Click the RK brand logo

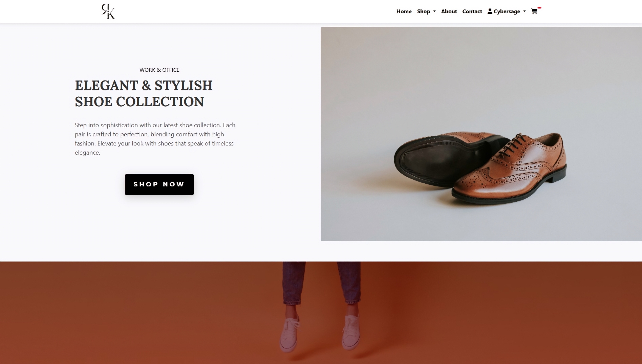108,11
